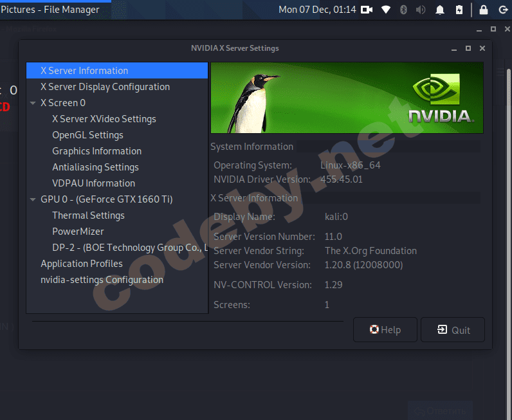Open the volume speaker tray icon
Screen dimensions: 512x420
coord(421,10)
